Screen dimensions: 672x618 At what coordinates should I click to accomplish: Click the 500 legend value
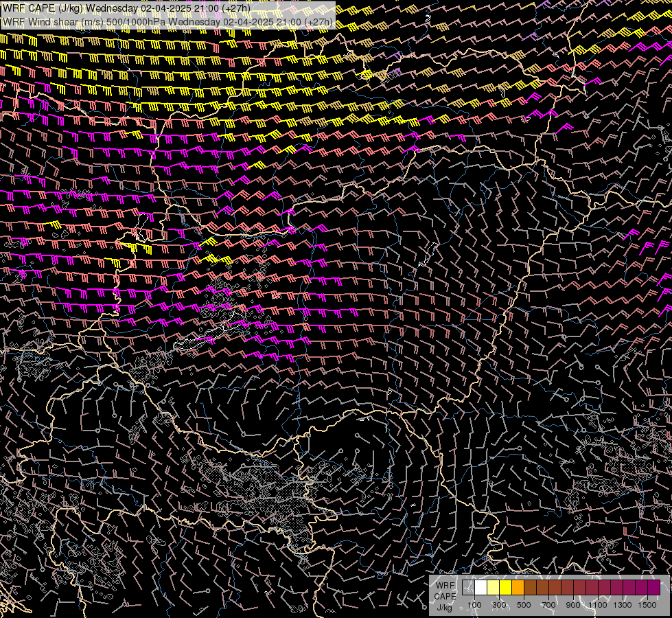524,605
